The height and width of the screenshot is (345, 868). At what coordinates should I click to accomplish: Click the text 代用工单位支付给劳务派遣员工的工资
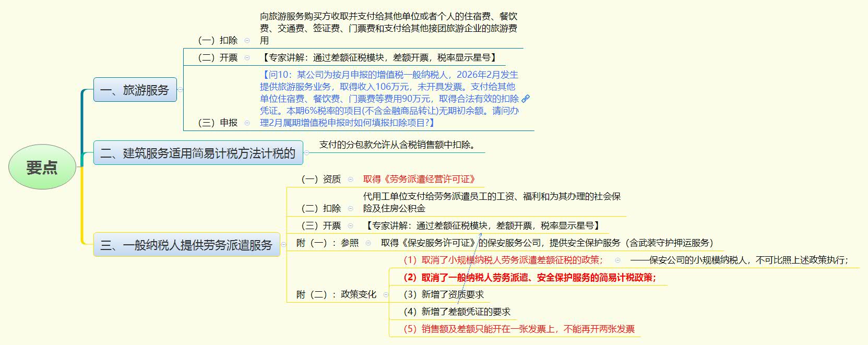click(x=492, y=203)
